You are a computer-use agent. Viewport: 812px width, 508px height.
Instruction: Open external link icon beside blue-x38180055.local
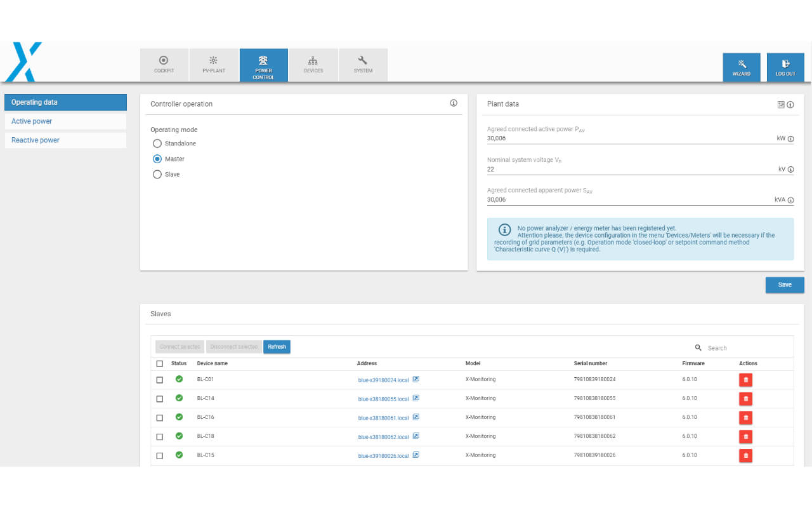416,398
